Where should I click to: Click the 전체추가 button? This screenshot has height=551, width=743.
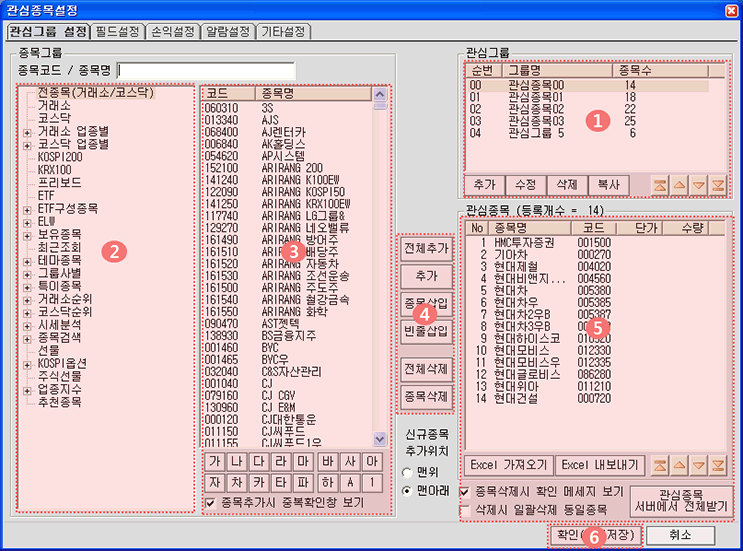(x=426, y=247)
